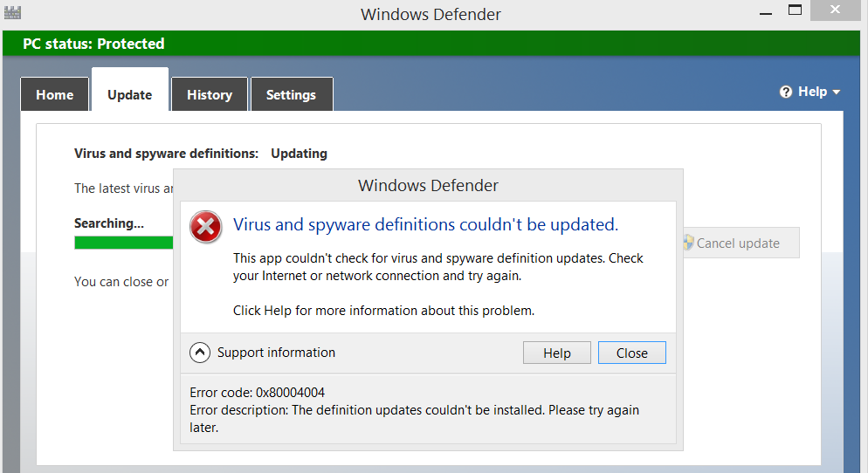
Task: Click 'Click Help for more information' text
Action: 383,311
